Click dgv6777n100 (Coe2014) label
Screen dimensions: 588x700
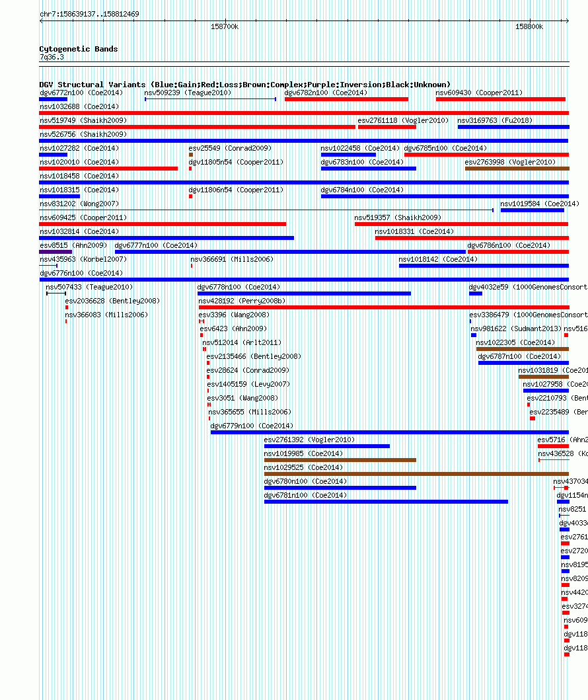coord(156,245)
